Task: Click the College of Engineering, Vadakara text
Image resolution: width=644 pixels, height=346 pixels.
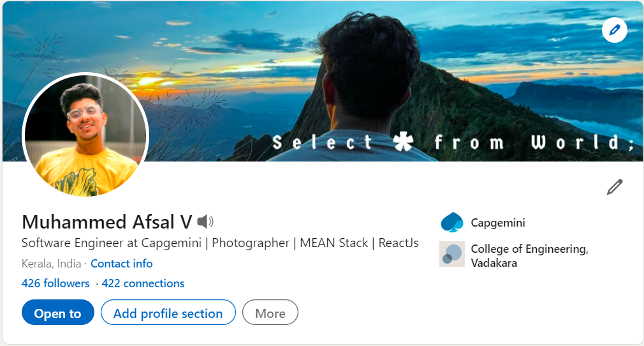Action: click(529, 255)
